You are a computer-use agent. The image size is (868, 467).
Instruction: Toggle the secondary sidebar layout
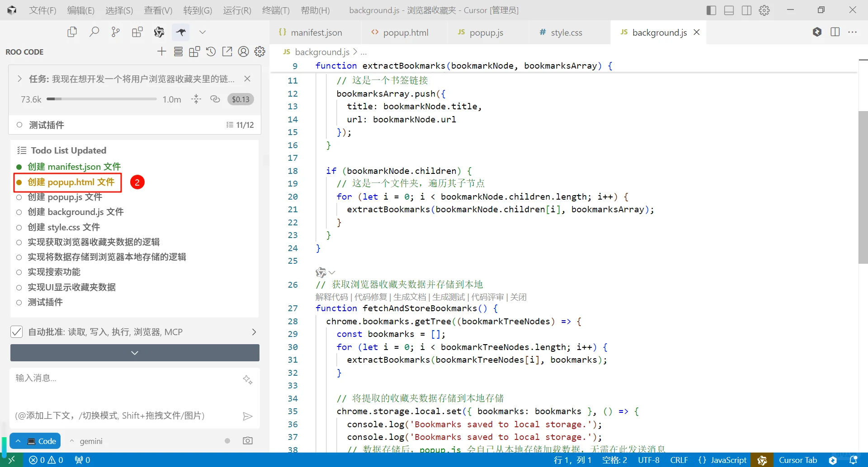point(746,10)
